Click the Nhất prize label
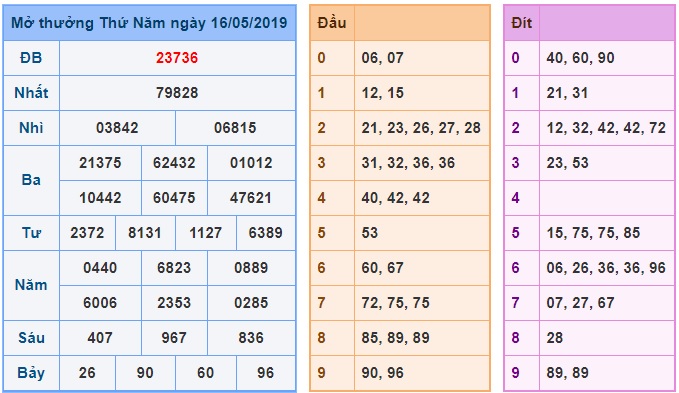 tap(31, 93)
